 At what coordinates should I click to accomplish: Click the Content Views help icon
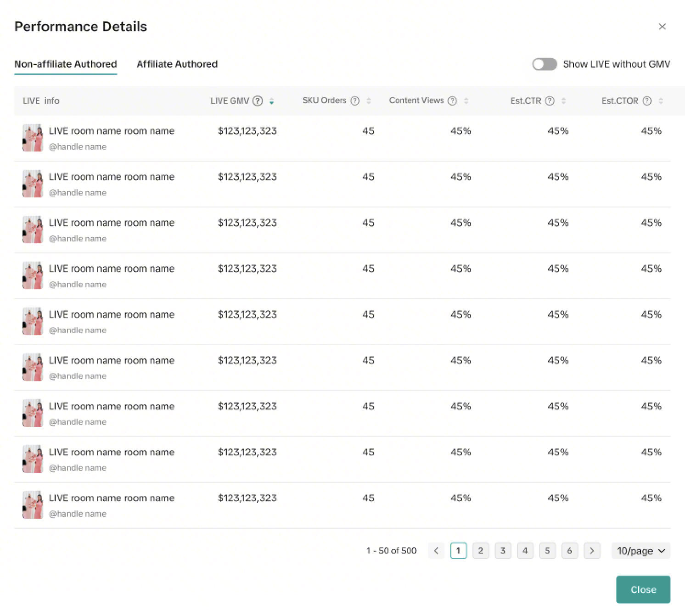click(x=452, y=101)
